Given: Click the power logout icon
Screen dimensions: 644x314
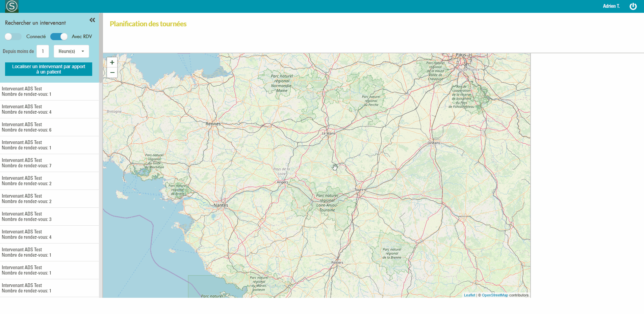Looking at the screenshot, I should point(633,6).
